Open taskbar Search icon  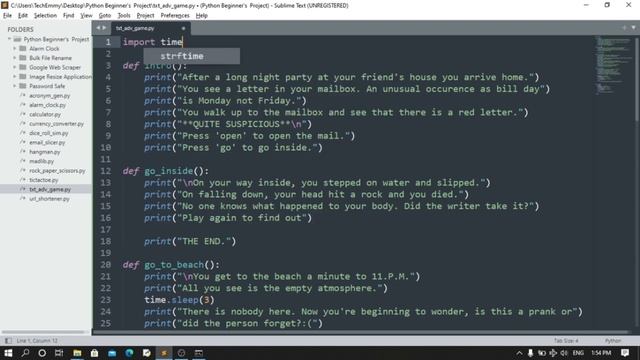tap(25, 353)
